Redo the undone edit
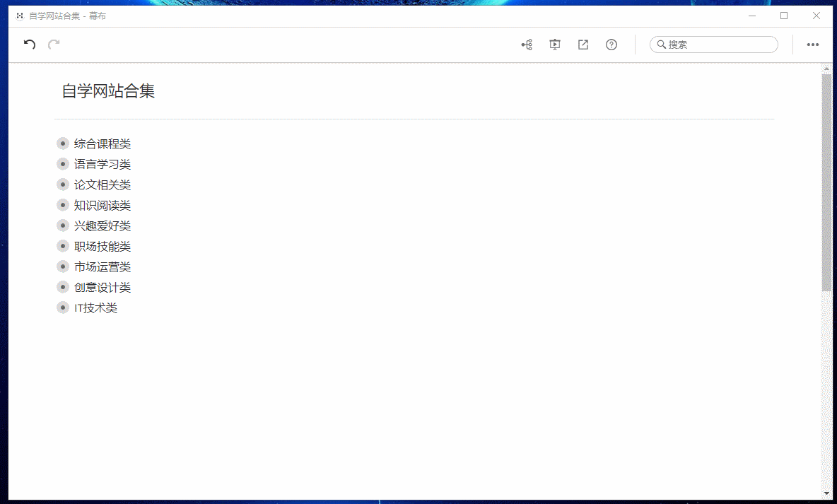Screen dimensions: 837x504 [x=54, y=45]
